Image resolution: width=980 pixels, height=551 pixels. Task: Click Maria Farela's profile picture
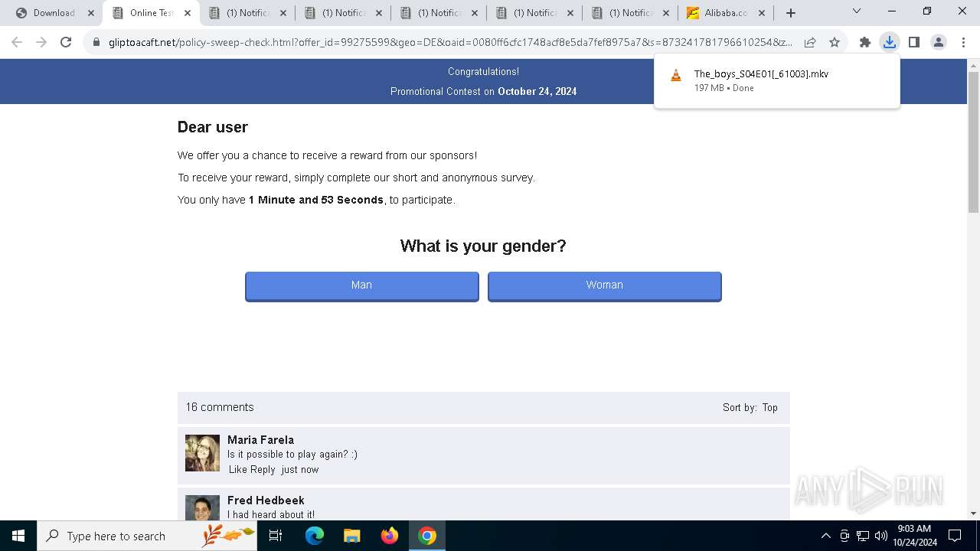point(202,453)
